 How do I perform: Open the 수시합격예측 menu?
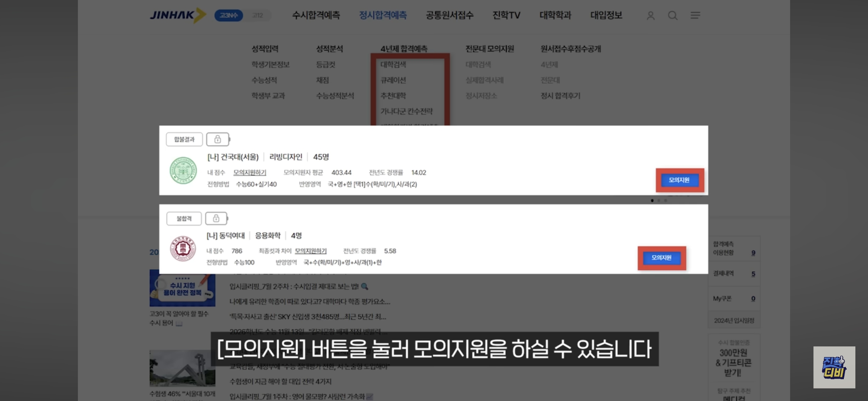316,15
